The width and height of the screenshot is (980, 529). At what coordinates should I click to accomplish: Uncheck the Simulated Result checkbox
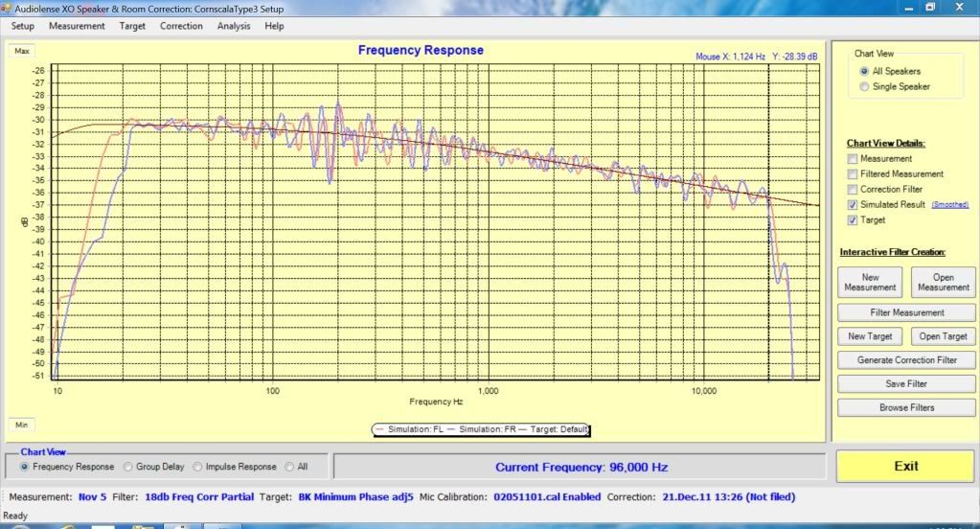853,205
